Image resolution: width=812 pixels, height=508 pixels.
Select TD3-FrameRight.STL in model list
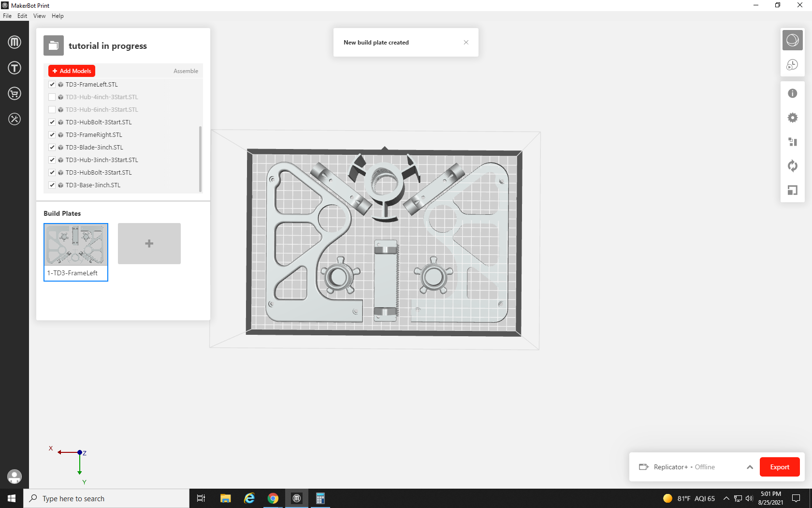click(x=94, y=135)
